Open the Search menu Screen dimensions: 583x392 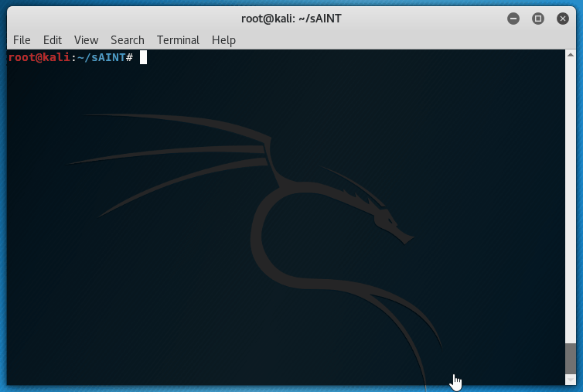tap(127, 39)
